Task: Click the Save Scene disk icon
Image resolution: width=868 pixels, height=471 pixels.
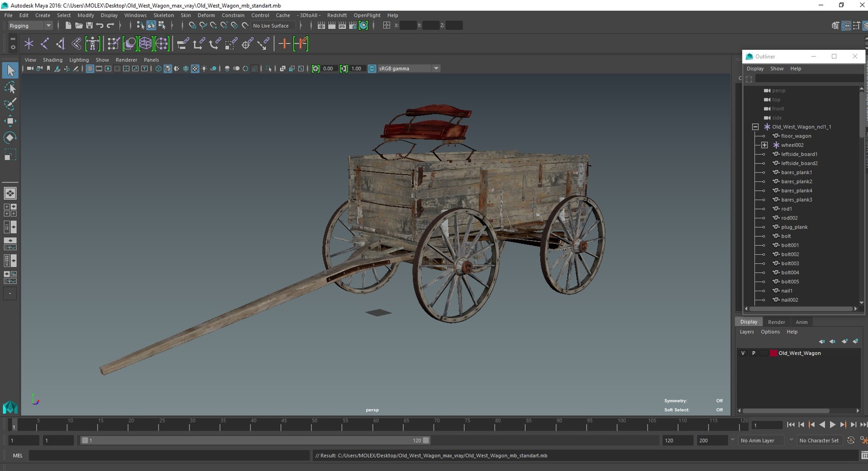Action: (x=89, y=26)
